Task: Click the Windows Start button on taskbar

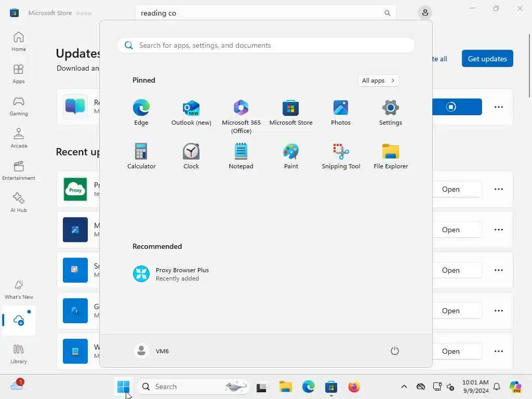Action: coord(123,387)
